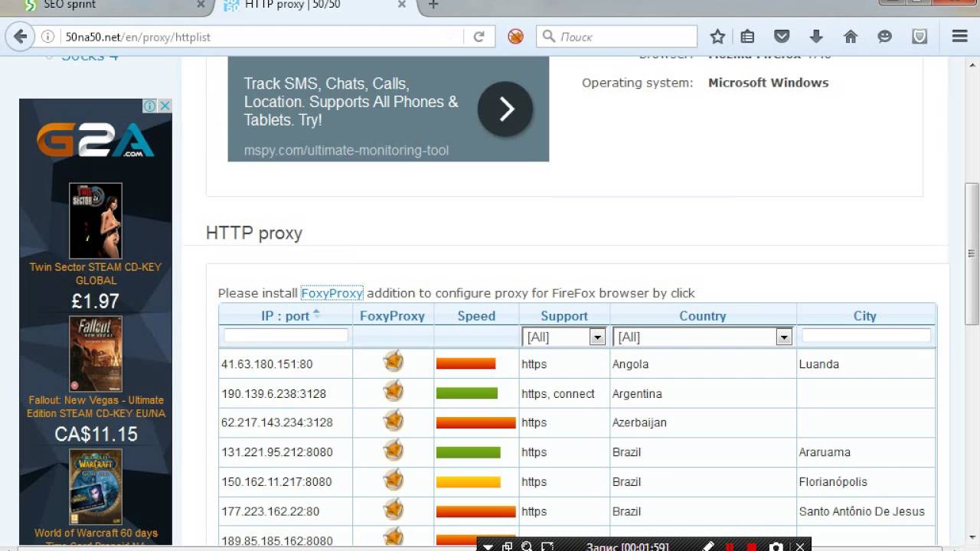This screenshot has height=551, width=980.
Task: Click the AdChoices info icon on G2A ad
Action: (x=150, y=106)
